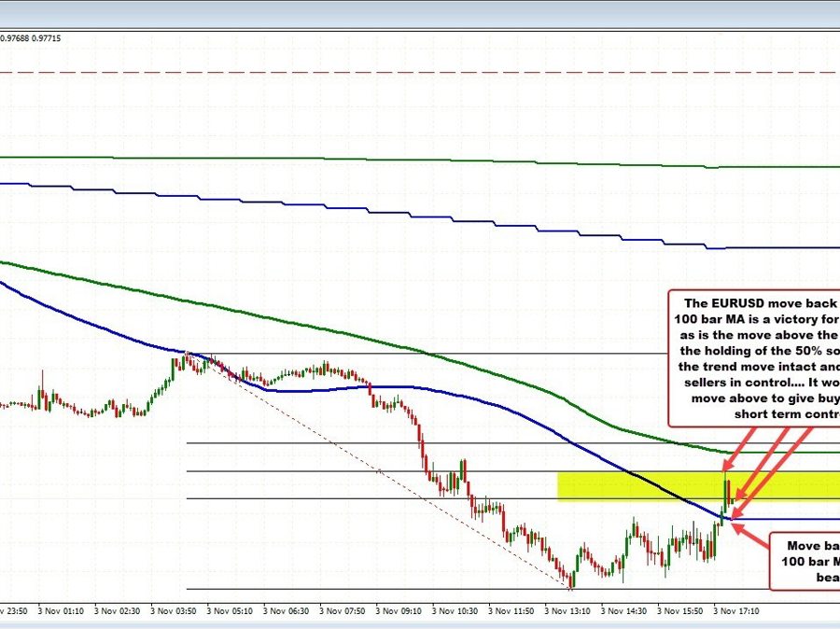Click the yellow highlighted swing area rectangle
The image size is (840, 629).
[635, 485]
